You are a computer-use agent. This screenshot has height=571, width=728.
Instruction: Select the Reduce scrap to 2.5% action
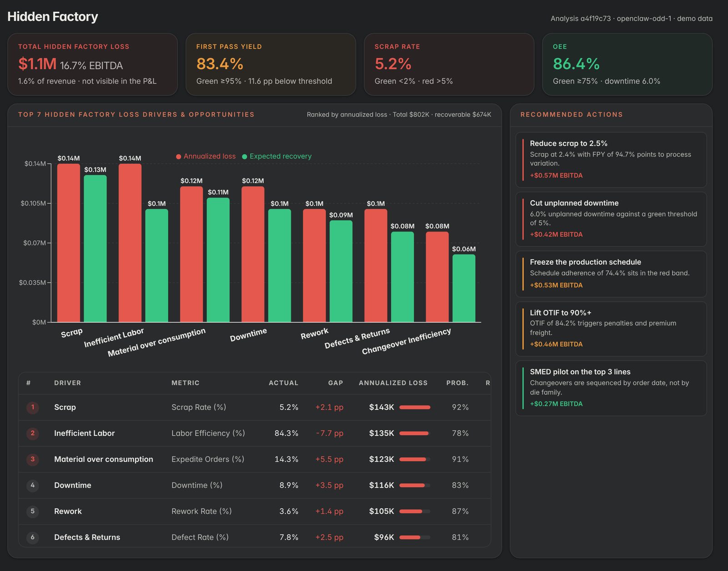611,160
